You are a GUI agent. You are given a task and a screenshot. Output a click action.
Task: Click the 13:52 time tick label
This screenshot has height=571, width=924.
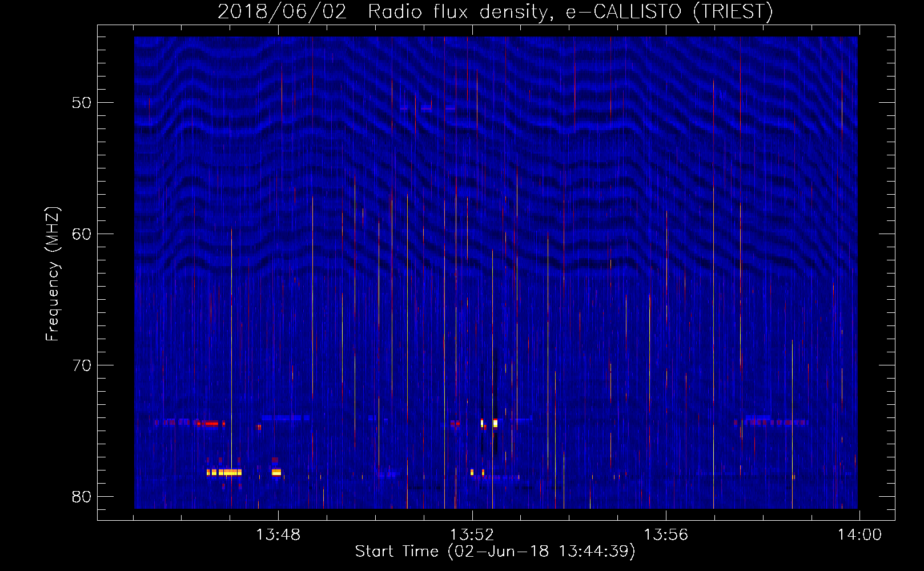point(472,535)
